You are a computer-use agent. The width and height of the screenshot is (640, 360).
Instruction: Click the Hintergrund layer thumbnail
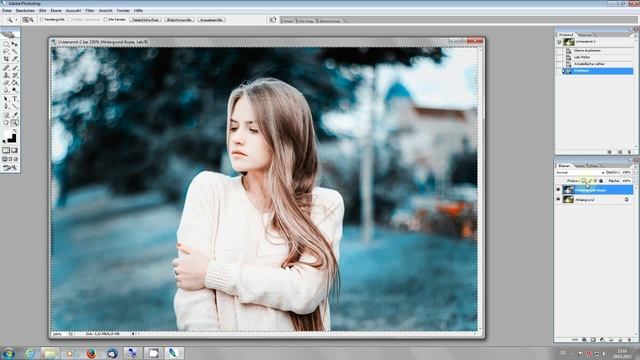(x=568, y=200)
